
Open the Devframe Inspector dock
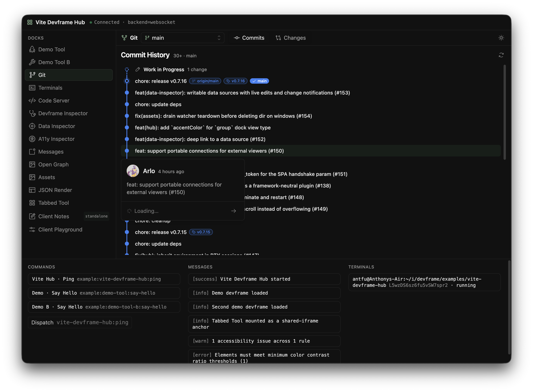coord(69,113)
